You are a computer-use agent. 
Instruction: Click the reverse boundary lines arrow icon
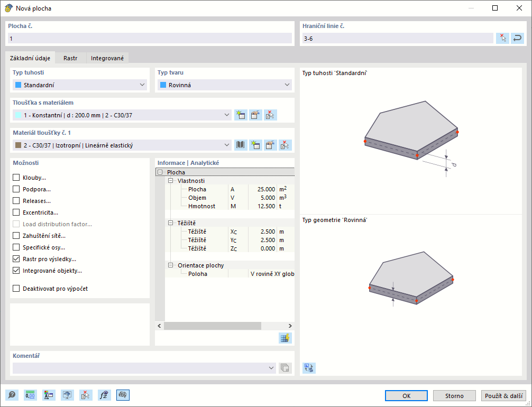[517, 39]
